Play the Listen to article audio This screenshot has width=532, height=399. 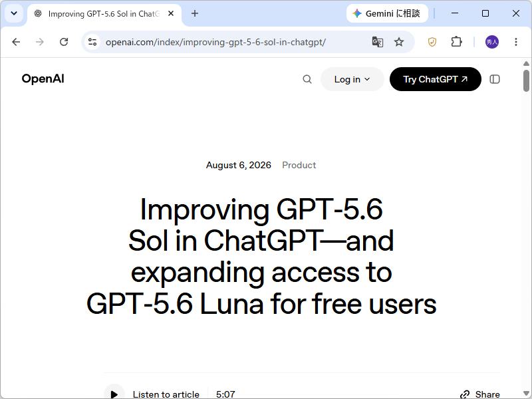114,394
